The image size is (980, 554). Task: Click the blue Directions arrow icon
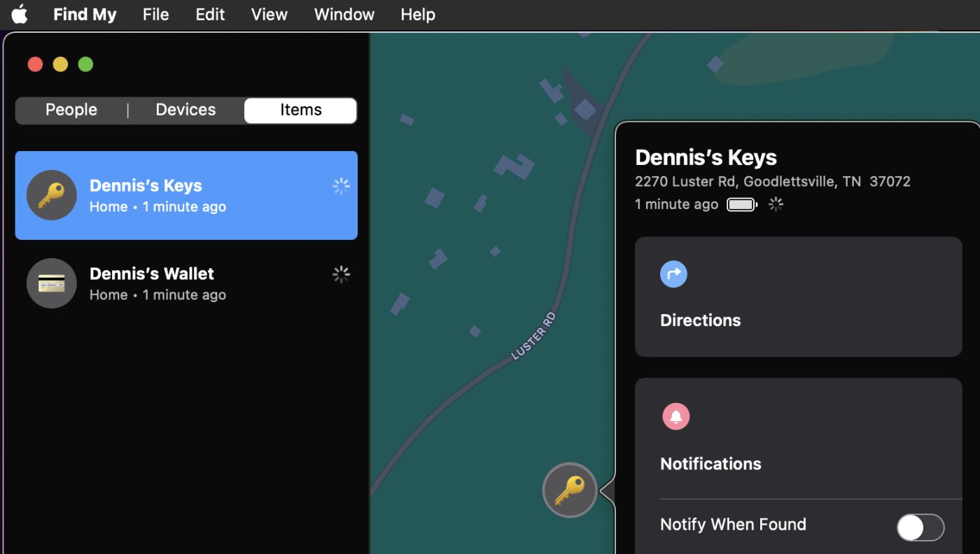[x=673, y=274]
